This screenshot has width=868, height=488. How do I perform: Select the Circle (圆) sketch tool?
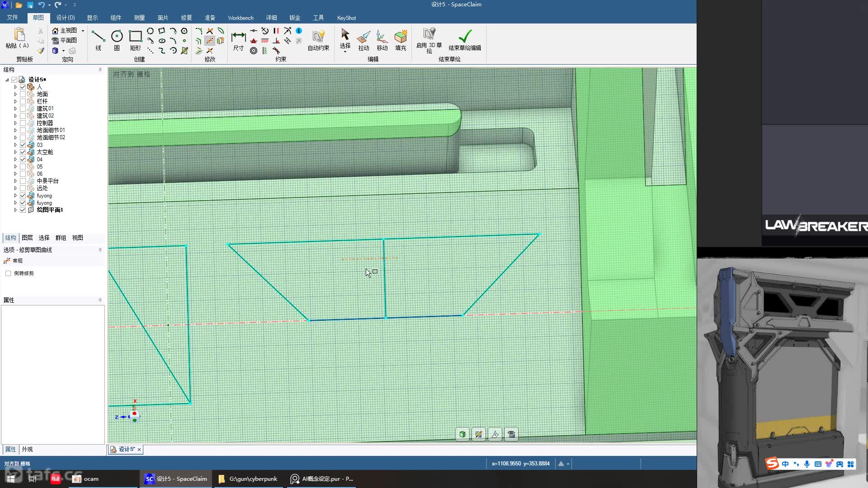[117, 40]
